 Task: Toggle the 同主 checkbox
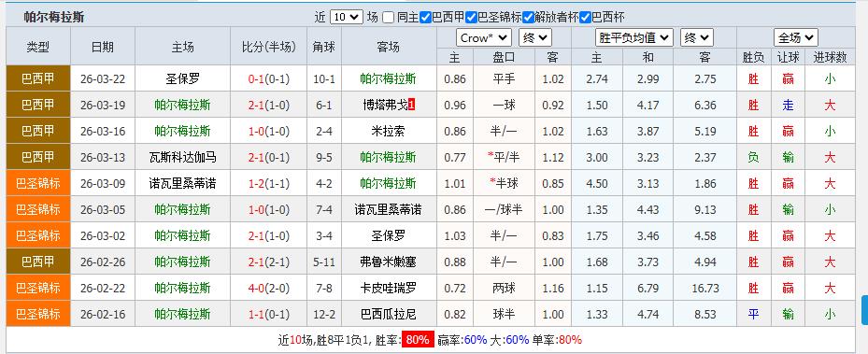388,18
